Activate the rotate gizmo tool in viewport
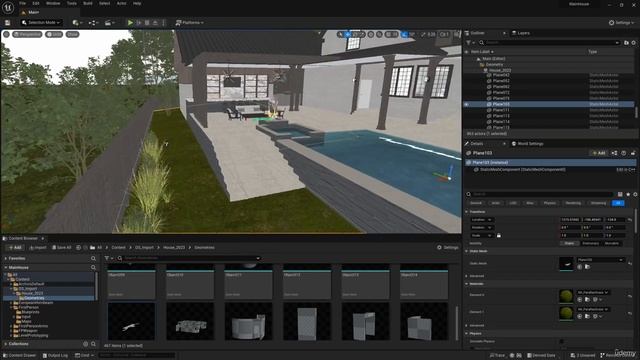 355,35
